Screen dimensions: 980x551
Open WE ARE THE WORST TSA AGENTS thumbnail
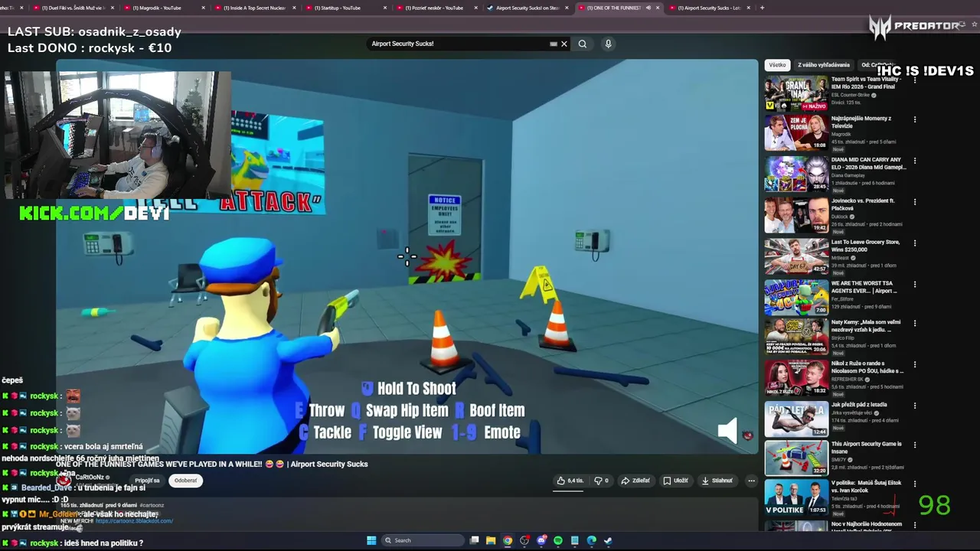pyautogui.click(x=796, y=297)
